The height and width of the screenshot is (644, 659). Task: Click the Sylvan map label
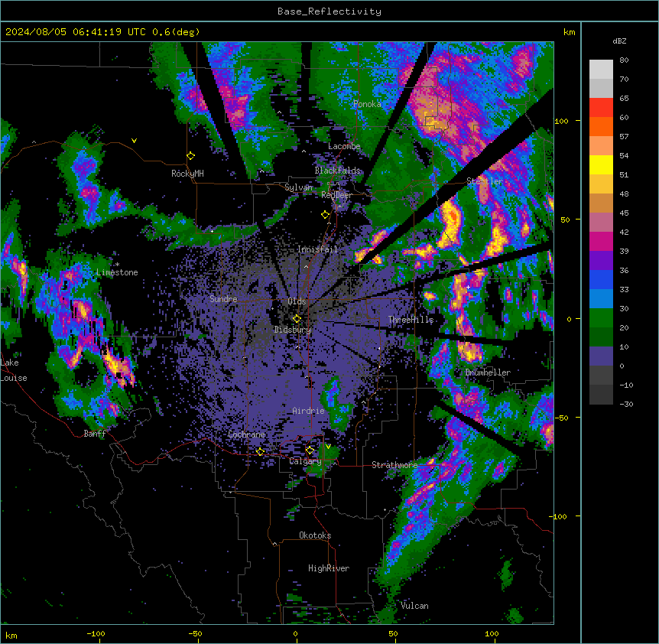(x=298, y=188)
